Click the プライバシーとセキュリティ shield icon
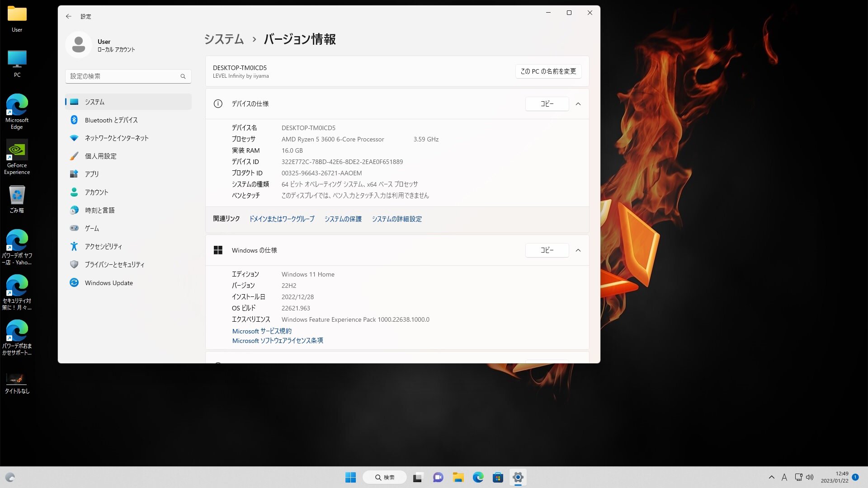The width and height of the screenshot is (868, 488). click(74, 264)
